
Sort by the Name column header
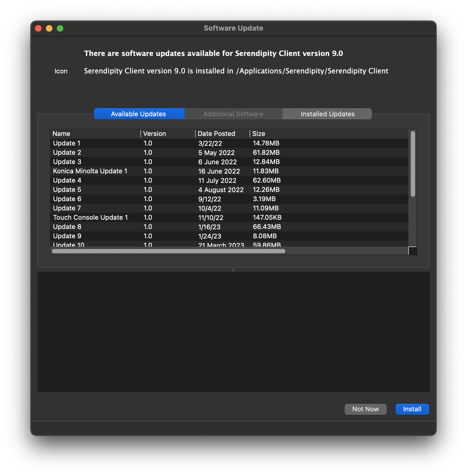[x=95, y=134]
